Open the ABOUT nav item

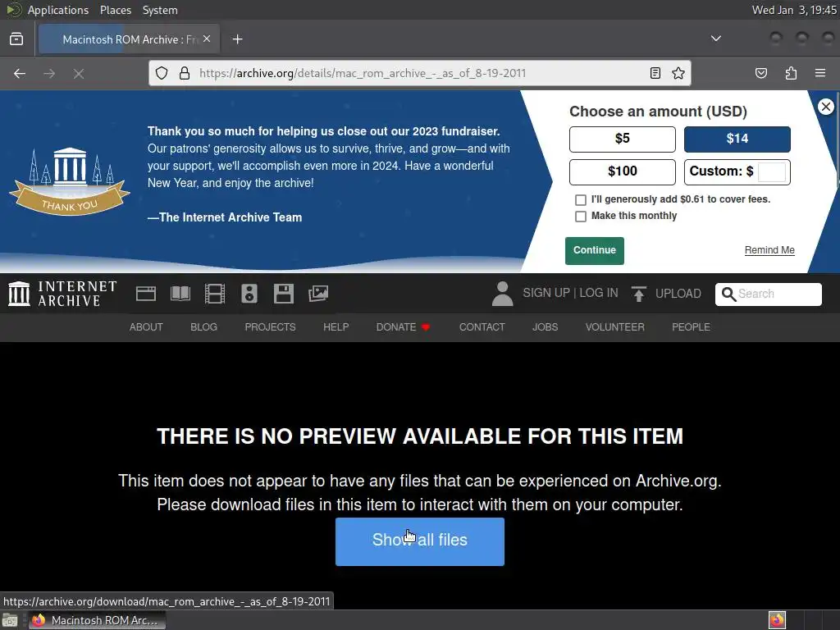tap(146, 326)
